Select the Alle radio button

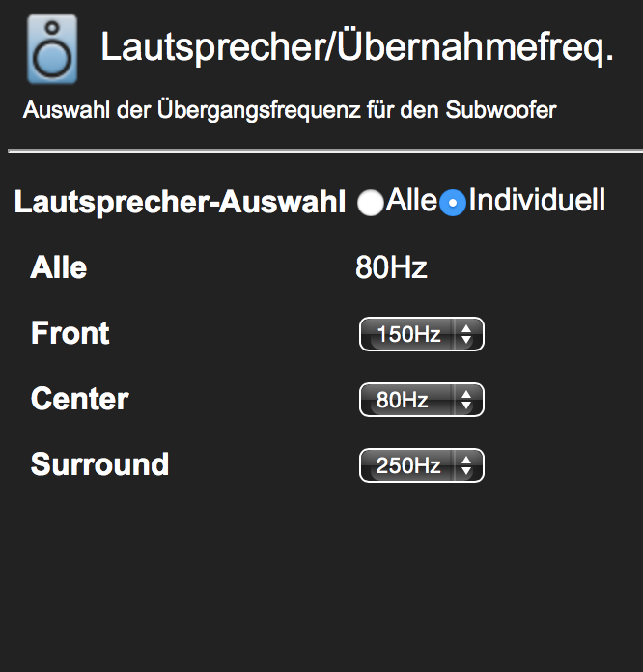[371, 204]
